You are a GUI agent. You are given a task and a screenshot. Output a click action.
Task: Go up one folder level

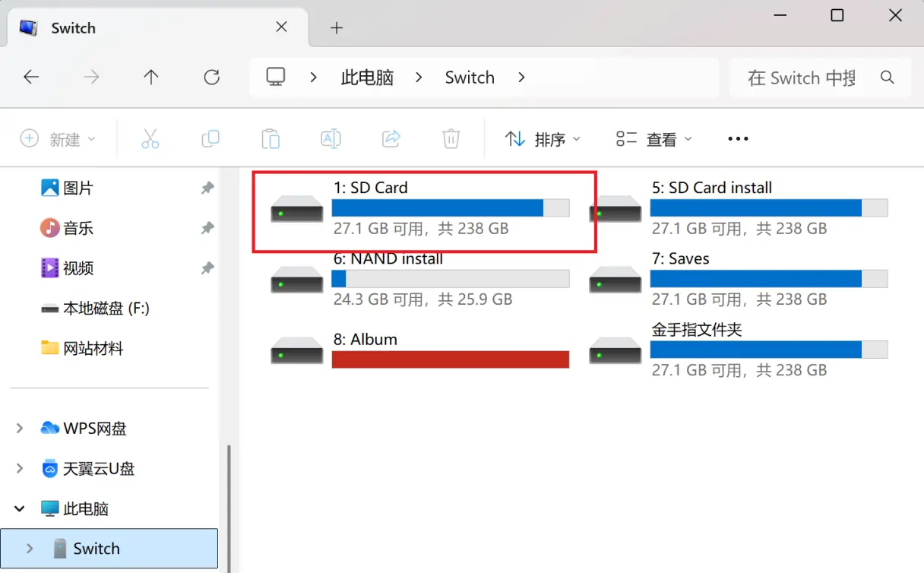click(x=151, y=77)
